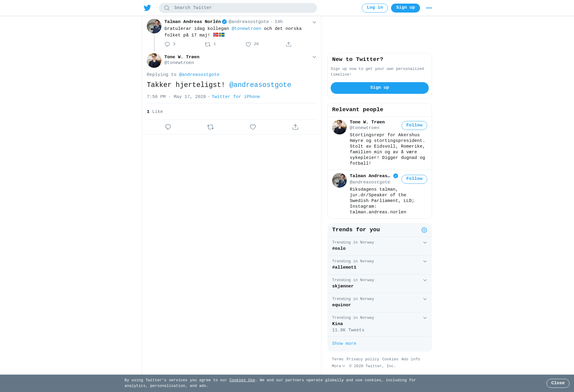Share Tone W. Trøen's tweet
The image size is (574, 392).
(x=295, y=127)
